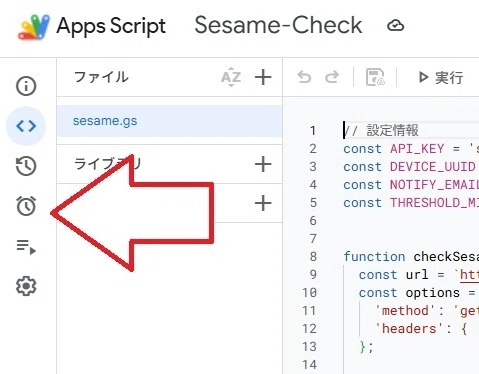479x374 pixels.
Task: Sort files alphabetically with AZ icon
Action: (x=231, y=78)
